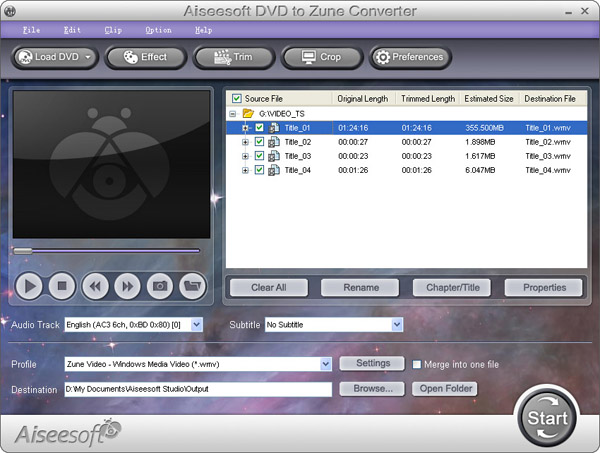Screen dimensions: 600x453
Task: Open the Option menu
Action: click(x=158, y=30)
